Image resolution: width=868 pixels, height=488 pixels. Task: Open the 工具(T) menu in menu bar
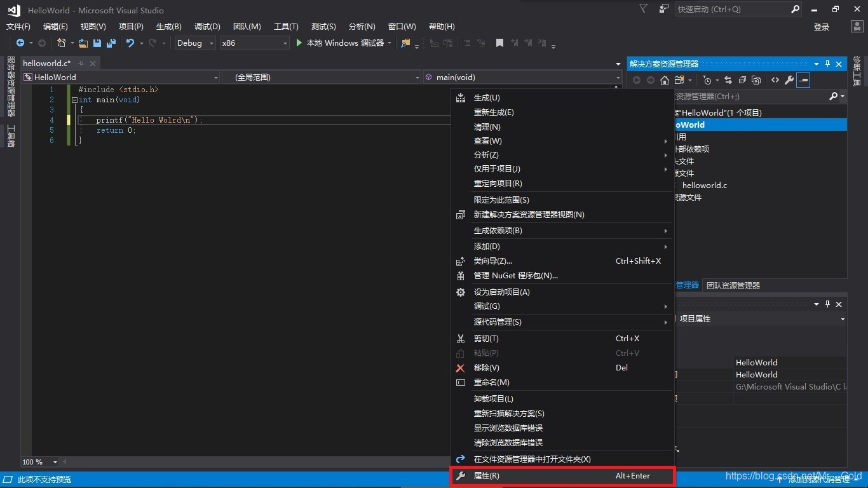point(286,27)
